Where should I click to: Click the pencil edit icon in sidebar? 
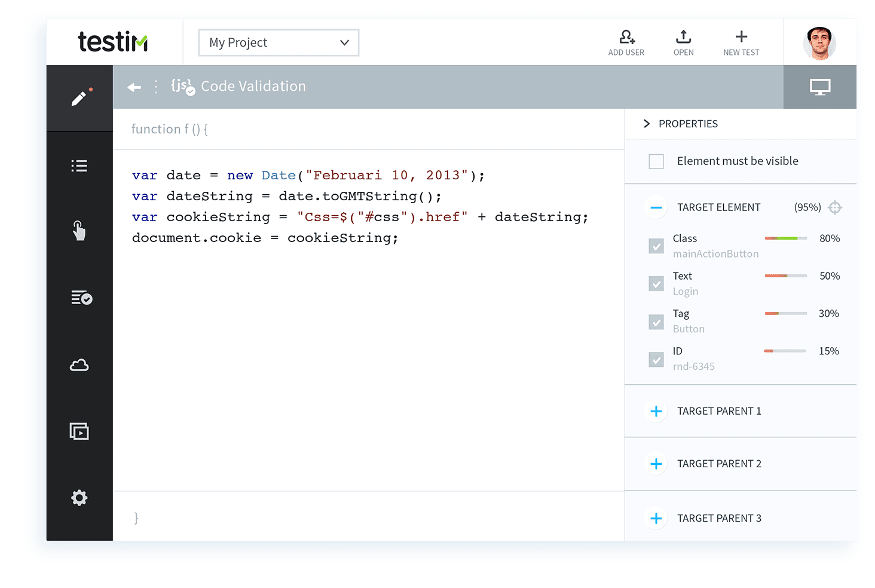(x=79, y=99)
